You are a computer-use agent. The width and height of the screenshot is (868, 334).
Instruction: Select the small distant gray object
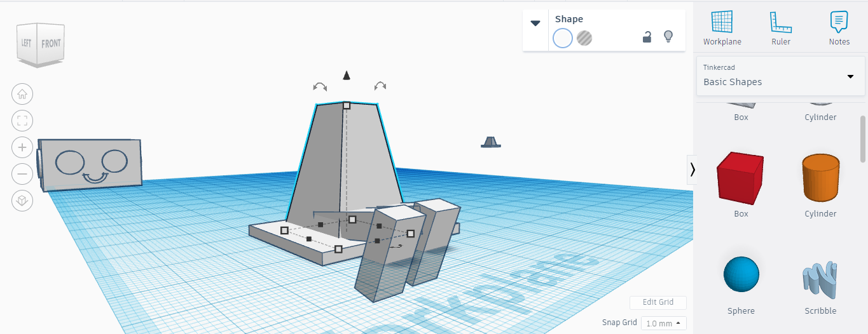(x=490, y=142)
